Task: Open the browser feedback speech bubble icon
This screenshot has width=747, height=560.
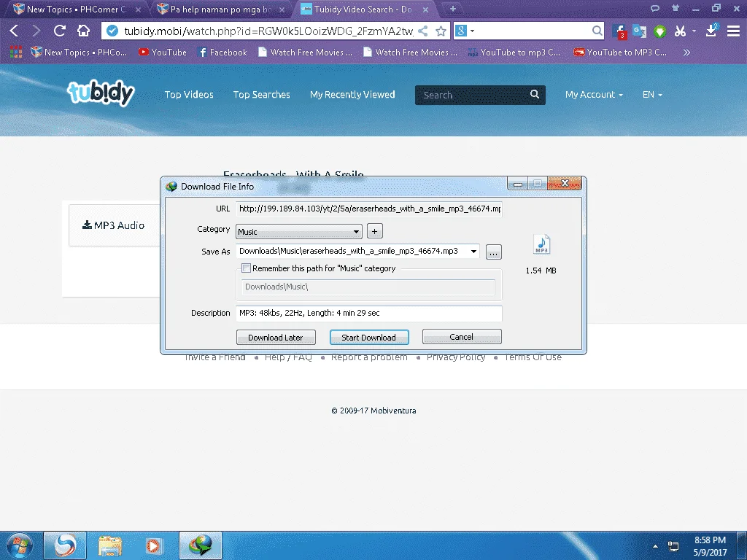Action: [x=655, y=8]
